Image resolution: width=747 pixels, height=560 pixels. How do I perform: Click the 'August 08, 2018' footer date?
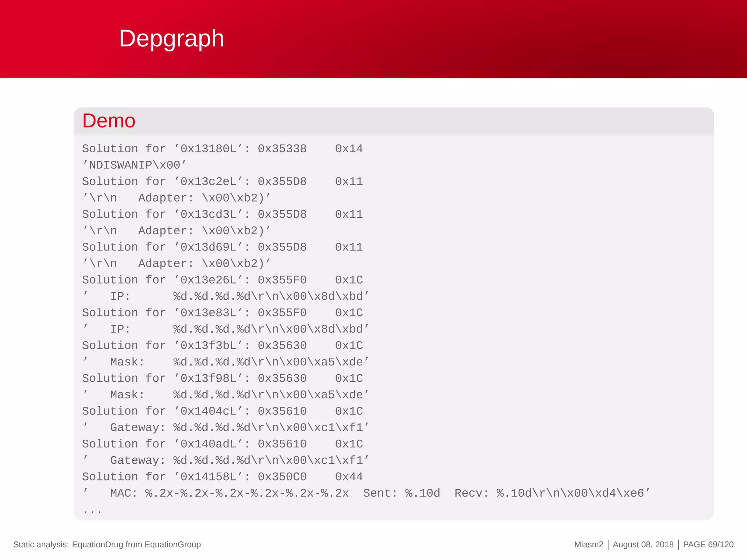pos(643,545)
